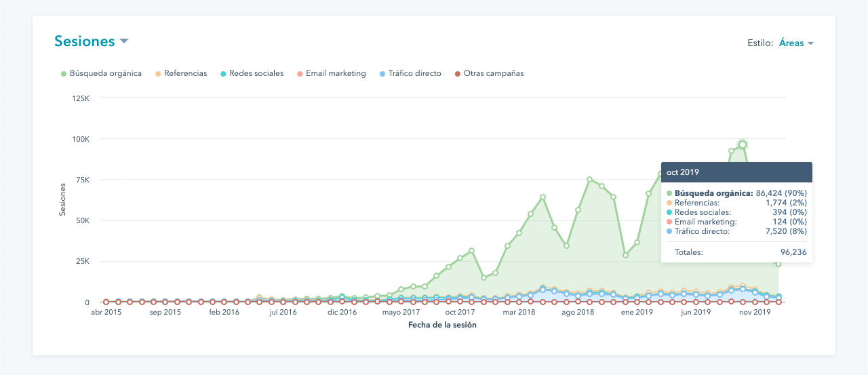
Task: Hide the Otras campañas legend series
Action: [493, 73]
